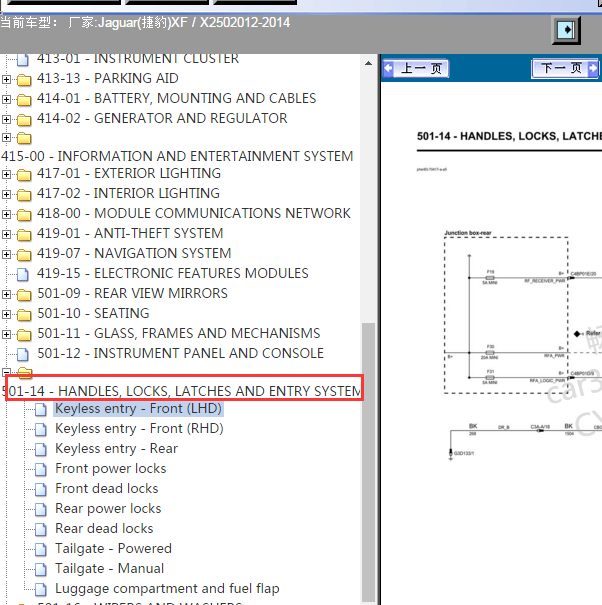Click 413-13 Parking Aid folder icon
Screen dimensions: 602x605
tap(24, 79)
